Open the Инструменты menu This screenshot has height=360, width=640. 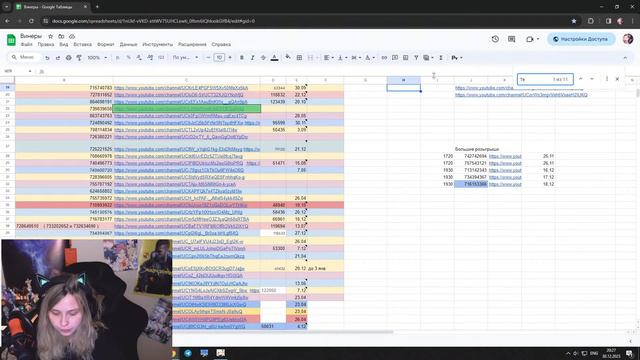[158, 44]
